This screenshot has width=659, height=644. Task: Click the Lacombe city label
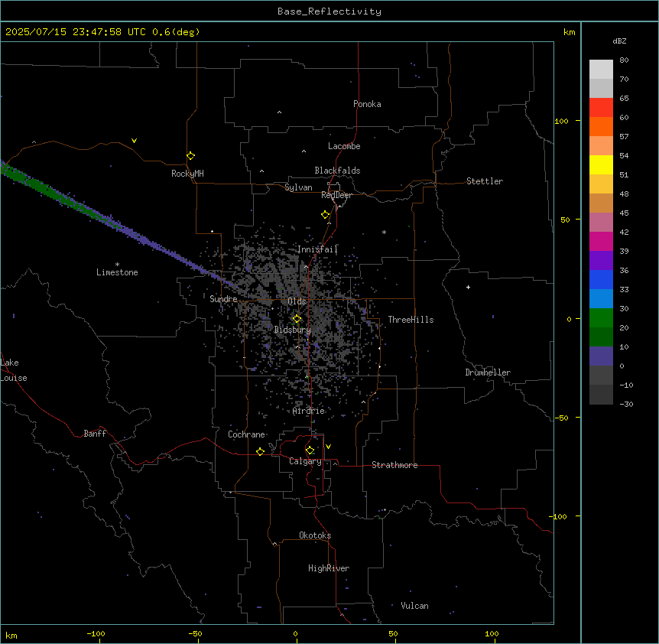point(344,146)
